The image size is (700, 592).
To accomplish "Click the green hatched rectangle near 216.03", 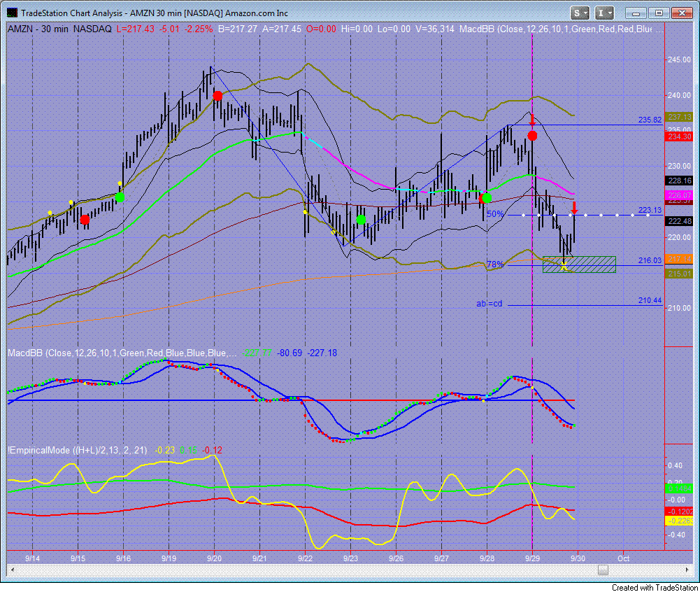I will click(579, 265).
